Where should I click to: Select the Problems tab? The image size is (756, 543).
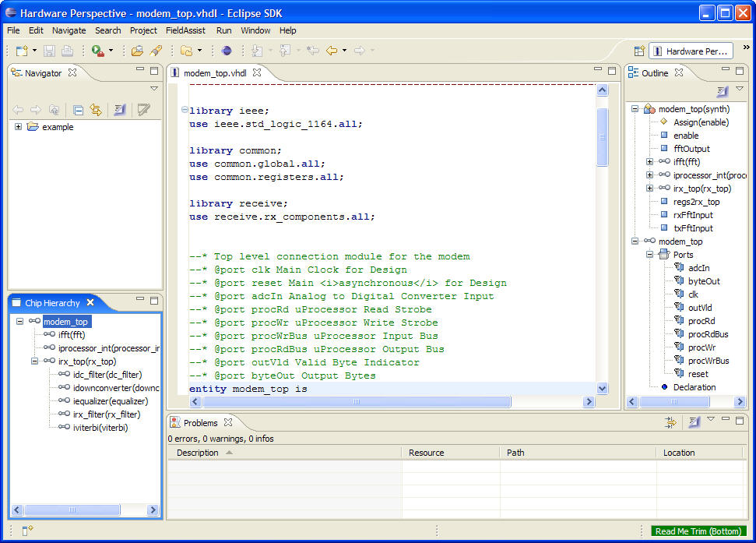pos(201,423)
